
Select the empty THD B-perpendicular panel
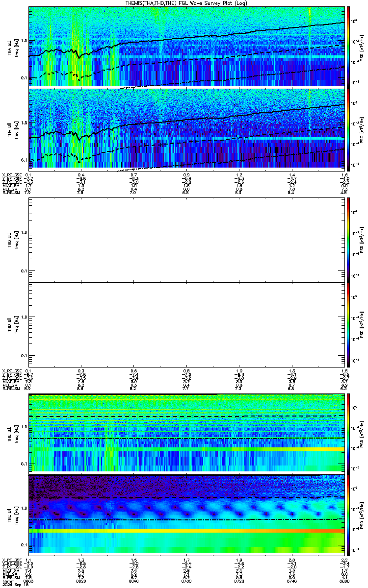186,240
